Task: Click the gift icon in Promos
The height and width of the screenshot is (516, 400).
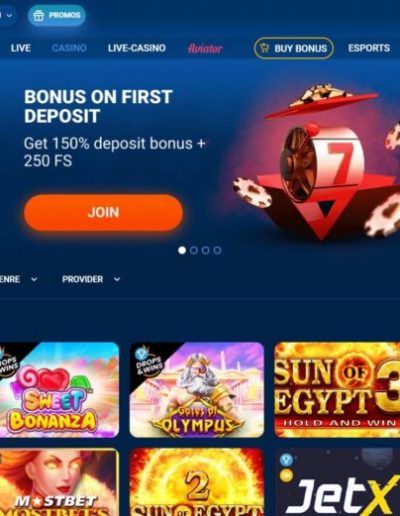Action: click(x=39, y=16)
